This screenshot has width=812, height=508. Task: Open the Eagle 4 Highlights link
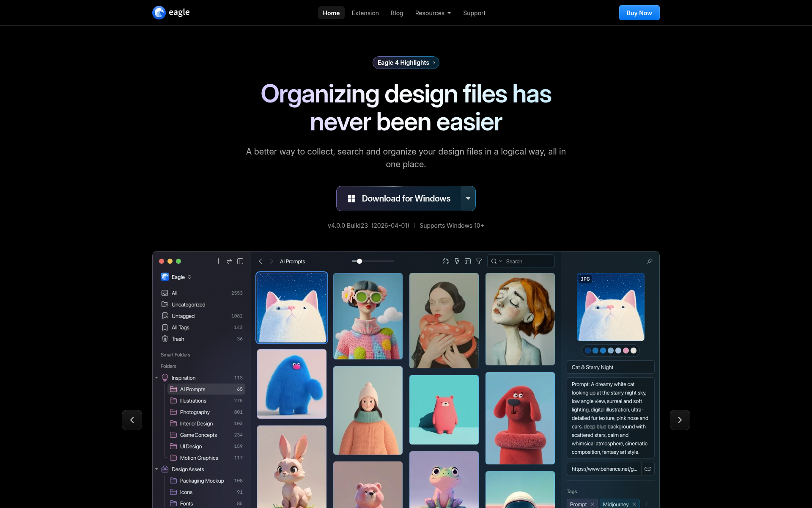(406, 63)
